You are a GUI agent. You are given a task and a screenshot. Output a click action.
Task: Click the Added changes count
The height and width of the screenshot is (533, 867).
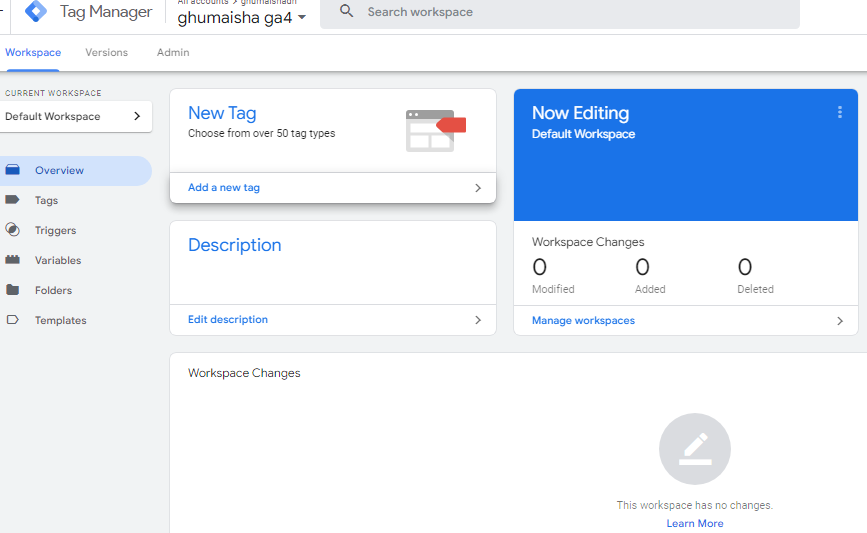(x=642, y=267)
